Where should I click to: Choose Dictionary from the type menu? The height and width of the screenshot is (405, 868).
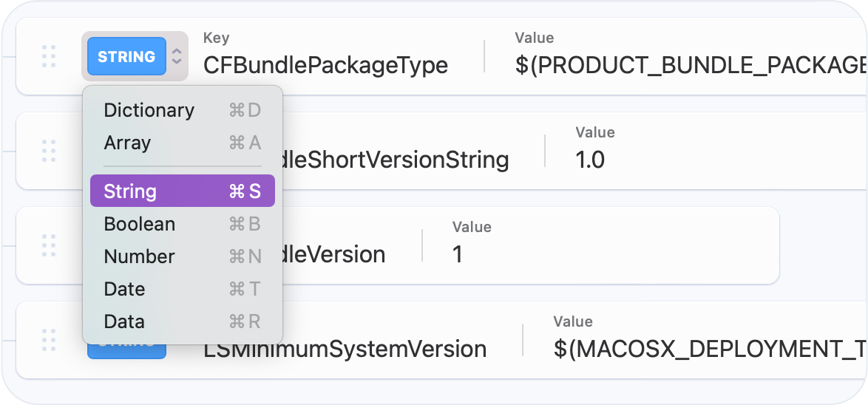[x=149, y=110]
